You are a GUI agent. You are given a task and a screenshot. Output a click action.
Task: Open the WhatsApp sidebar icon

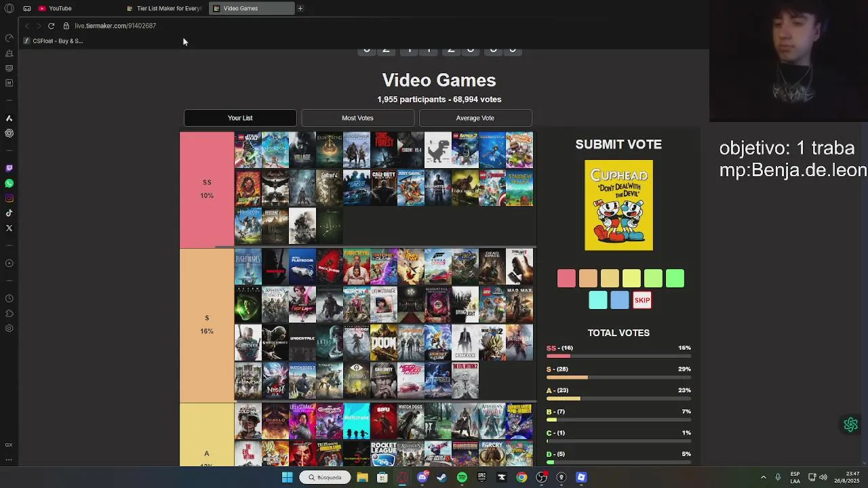pyautogui.click(x=9, y=183)
